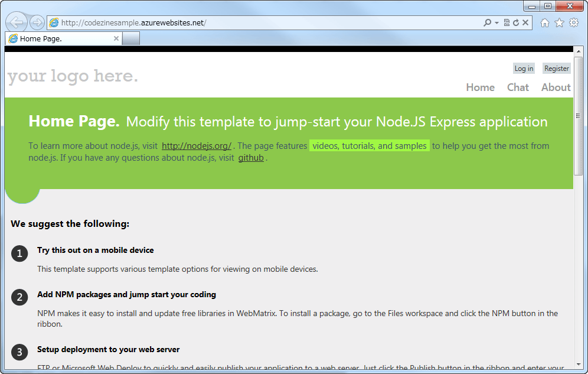Click the Register button
This screenshot has height=374, width=588.
pyautogui.click(x=557, y=69)
